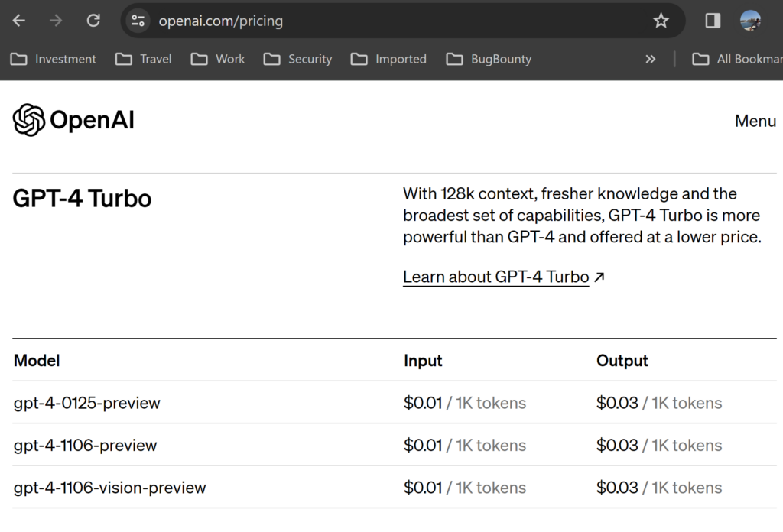Viewport: 783px width, 532px height.
Task: Open the Security bookmarks folder
Action: pos(297,59)
